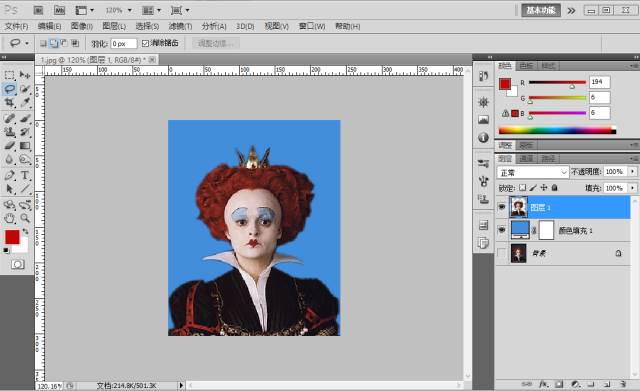Select the Blur tool
Image resolution: width=640 pixels, height=391 pixels.
[x=9, y=160]
